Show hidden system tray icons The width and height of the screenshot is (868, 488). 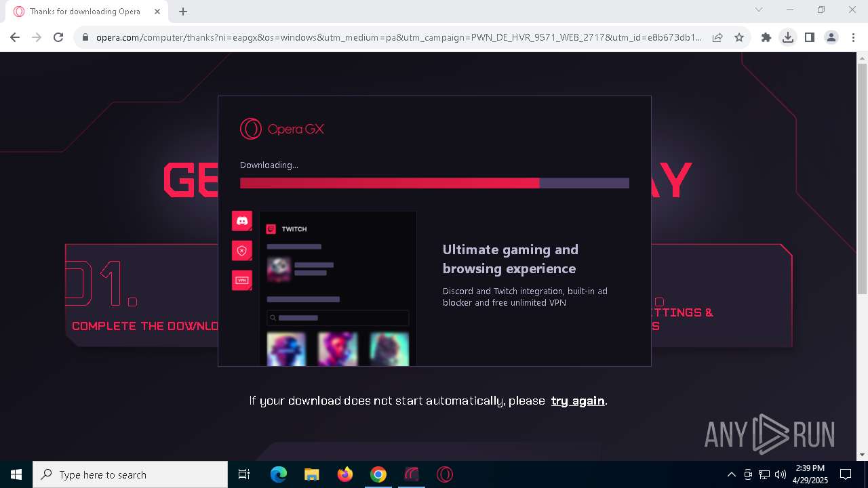[731, 474]
